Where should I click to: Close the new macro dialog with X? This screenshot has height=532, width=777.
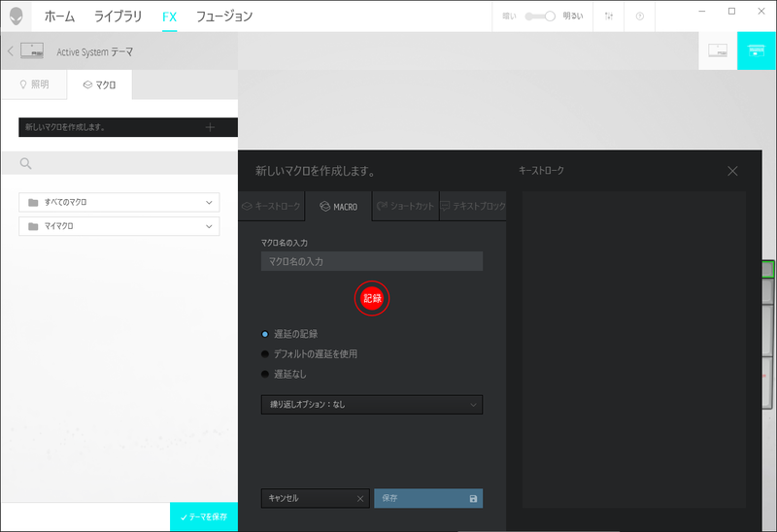(x=732, y=171)
